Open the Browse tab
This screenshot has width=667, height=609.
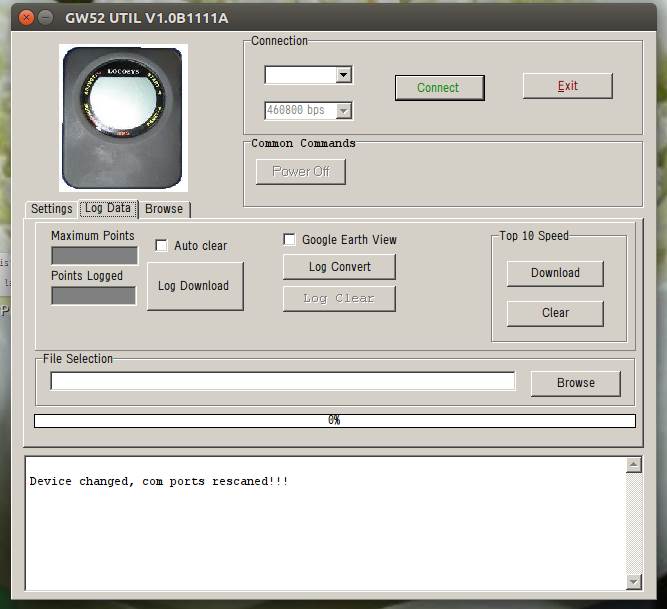tap(164, 209)
